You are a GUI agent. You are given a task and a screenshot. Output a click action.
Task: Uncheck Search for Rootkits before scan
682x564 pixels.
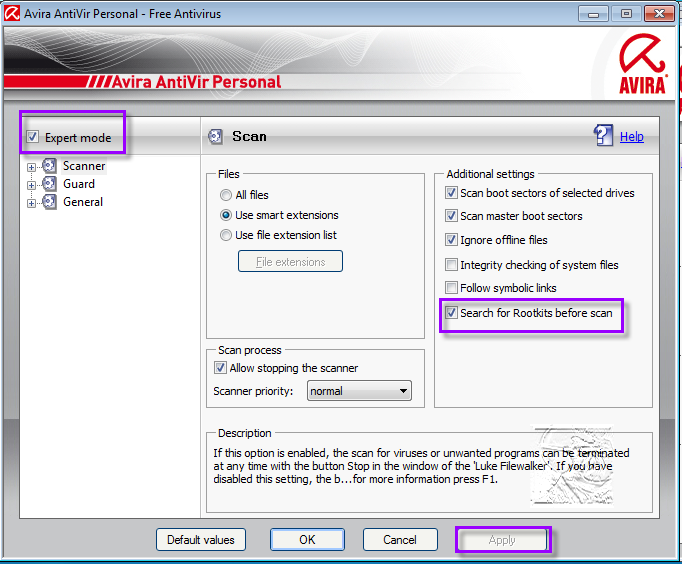tap(451, 313)
